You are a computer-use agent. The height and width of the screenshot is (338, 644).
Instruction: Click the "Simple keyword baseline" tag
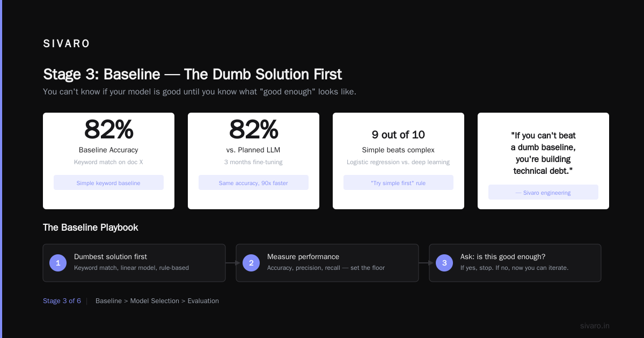click(x=108, y=182)
